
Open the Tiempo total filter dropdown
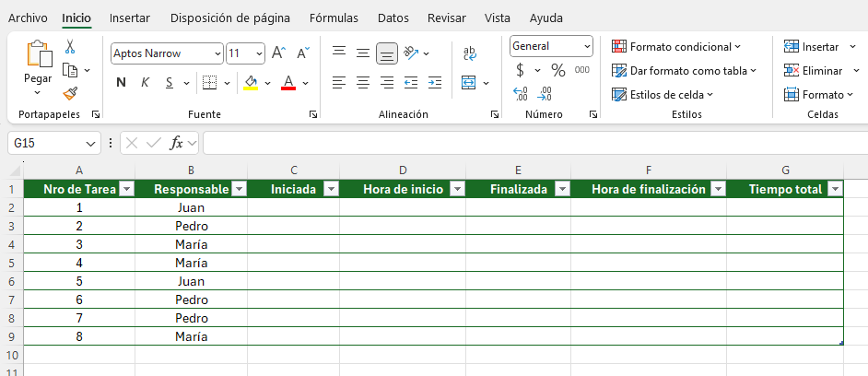click(x=835, y=190)
